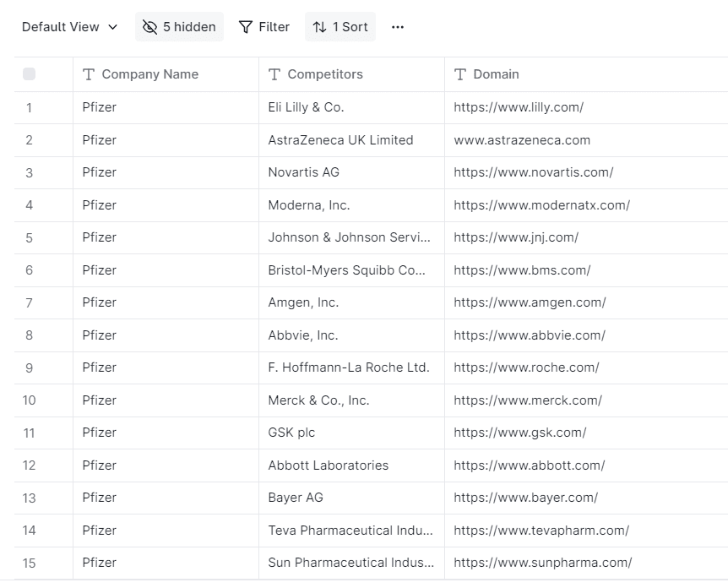This screenshot has height=588, width=728.
Task: Select the Abbott Laboratories cell
Action: point(351,465)
